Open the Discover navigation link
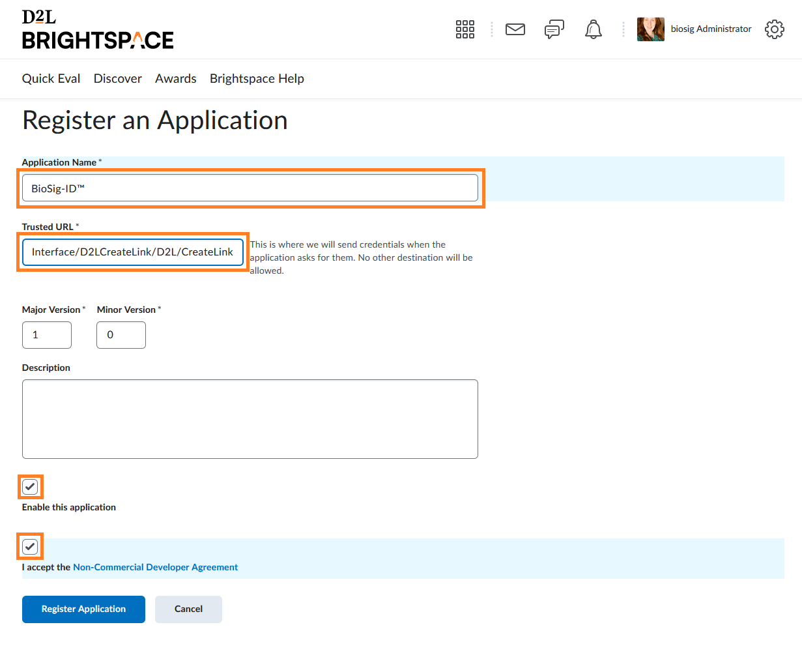 tap(118, 79)
